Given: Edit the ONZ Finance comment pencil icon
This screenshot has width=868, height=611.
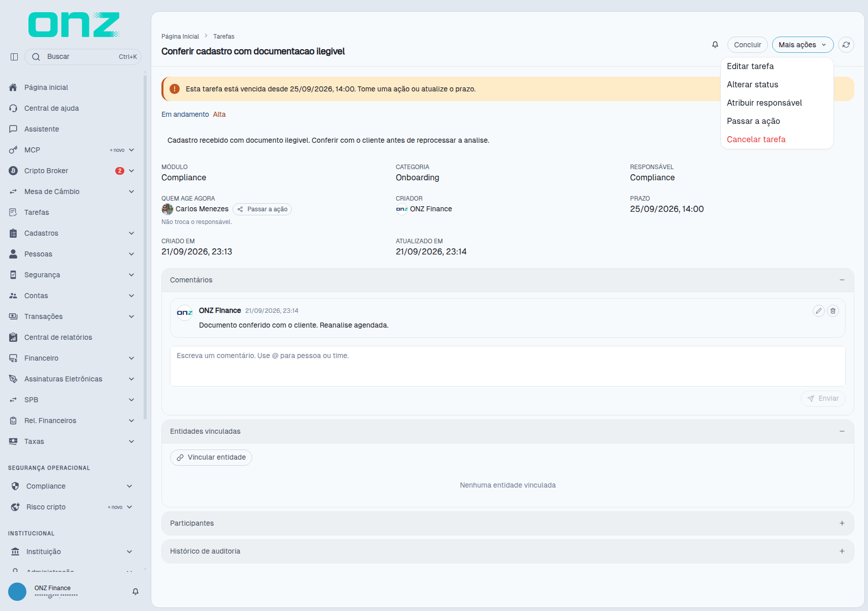Looking at the screenshot, I should tap(819, 311).
